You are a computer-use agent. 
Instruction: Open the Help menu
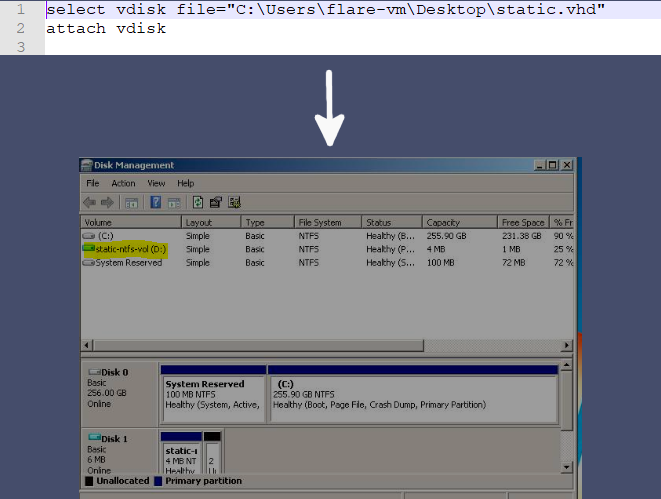(x=186, y=184)
